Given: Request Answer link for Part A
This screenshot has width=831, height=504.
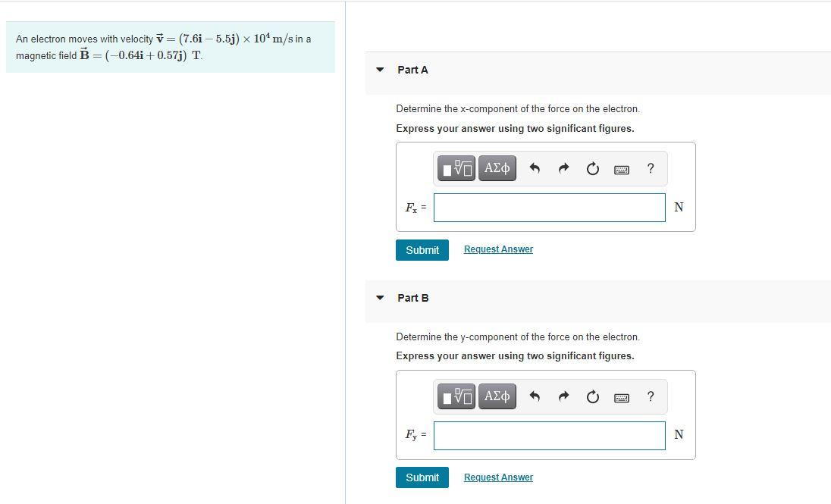Looking at the screenshot, I should (x=499, y=249).
